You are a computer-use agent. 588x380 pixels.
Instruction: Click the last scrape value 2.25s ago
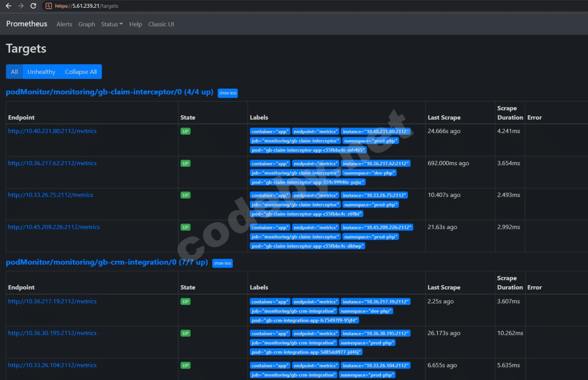[441, 302]
